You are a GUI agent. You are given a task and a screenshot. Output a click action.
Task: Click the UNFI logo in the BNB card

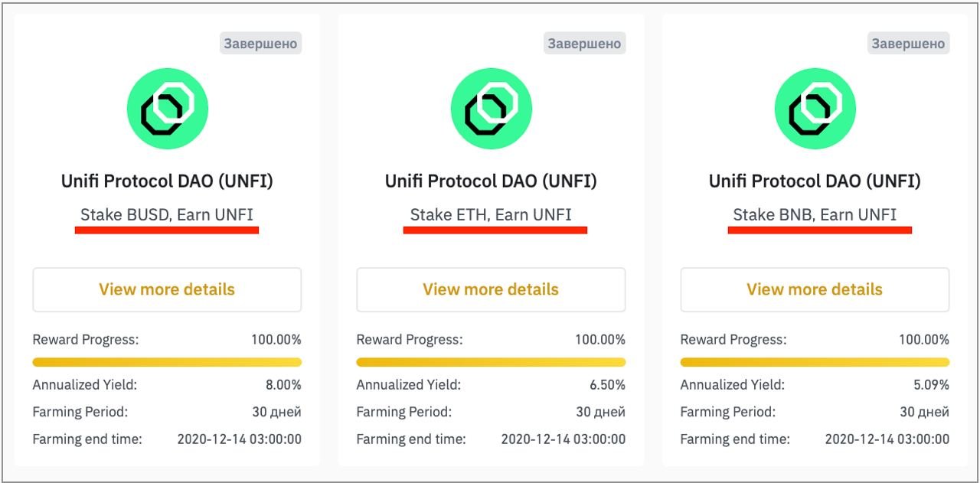[815, 108]
